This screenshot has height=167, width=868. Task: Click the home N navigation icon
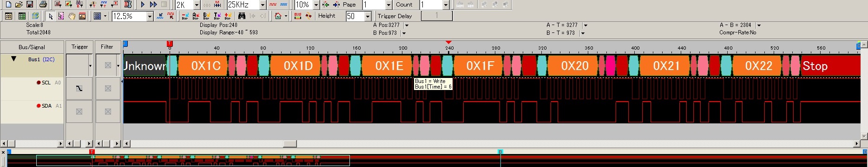pyautogui.click(x=278, y=16)
